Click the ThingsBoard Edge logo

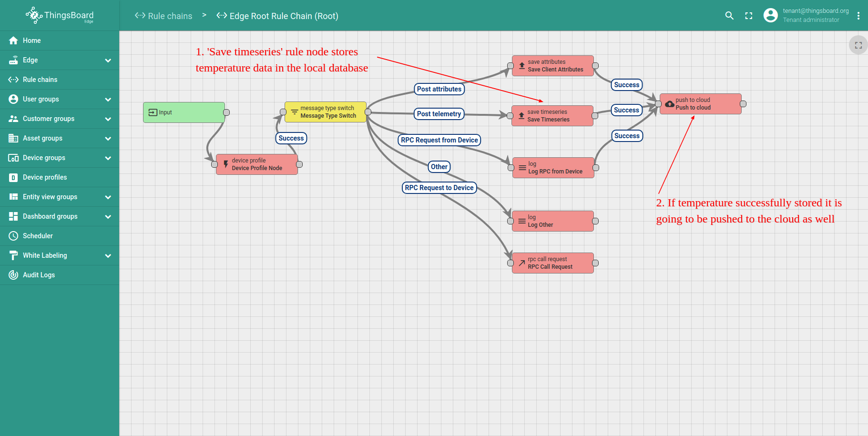click(60, 15)
